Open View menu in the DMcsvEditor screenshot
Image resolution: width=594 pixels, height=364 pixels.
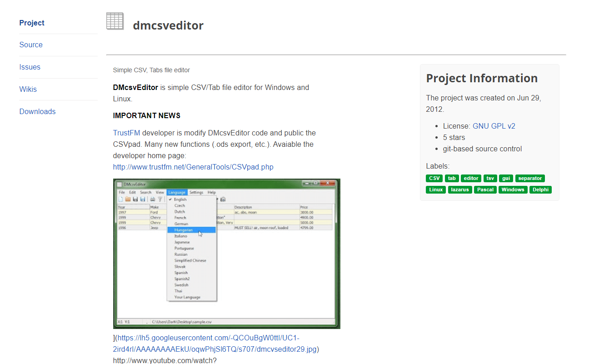pyautogui.click(x=160, y=192)
